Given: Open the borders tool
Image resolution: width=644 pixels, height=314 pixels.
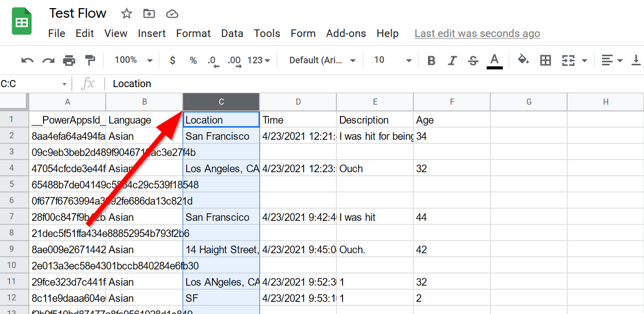Looking at the screenshot, I should click(545, 61).
